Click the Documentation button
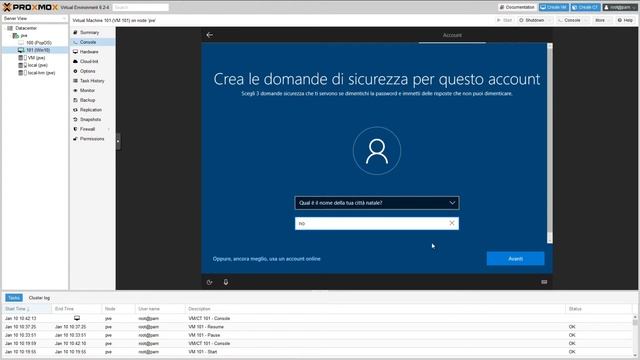640x360 pixels. 517,7
